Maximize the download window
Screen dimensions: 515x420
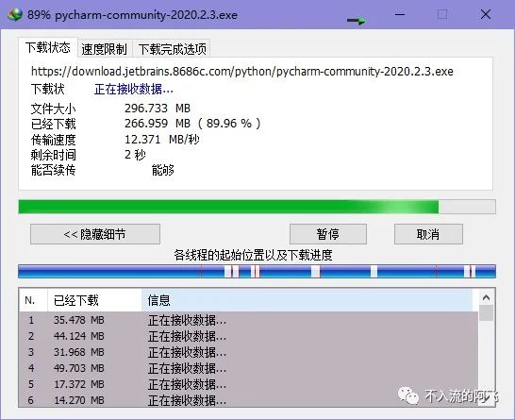[x=442, y=14]
